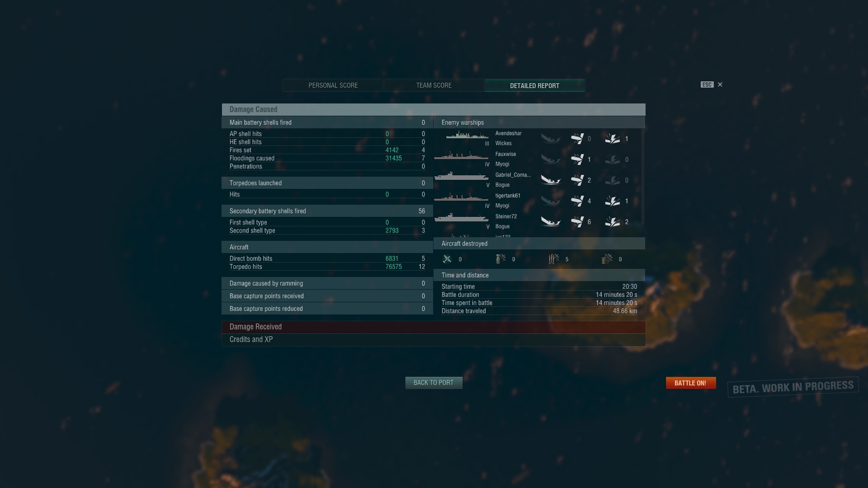Click Steiner72's ship sunk icon
The width and height of the screenshot is (868, 488).
[x=551, y=221]
